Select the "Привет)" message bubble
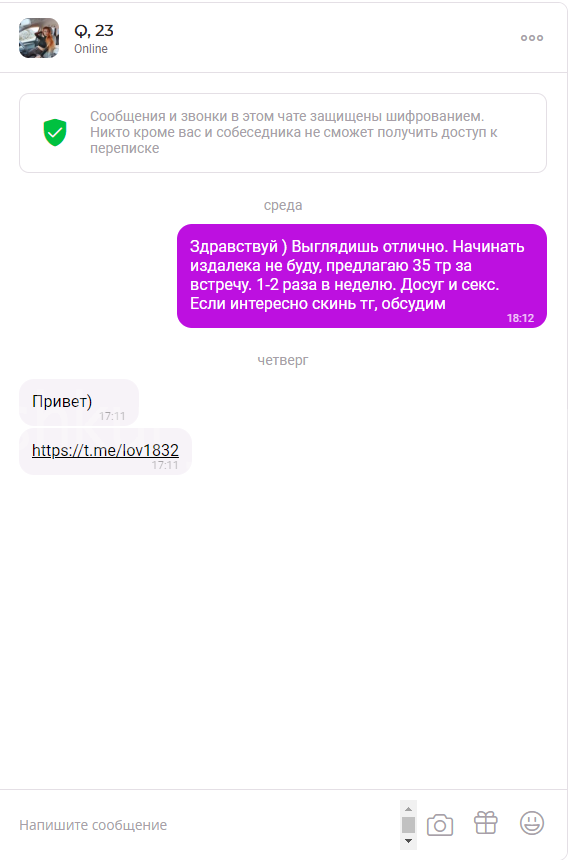The height and width of the screenshot is (860, 570). [x=79, y=402]
